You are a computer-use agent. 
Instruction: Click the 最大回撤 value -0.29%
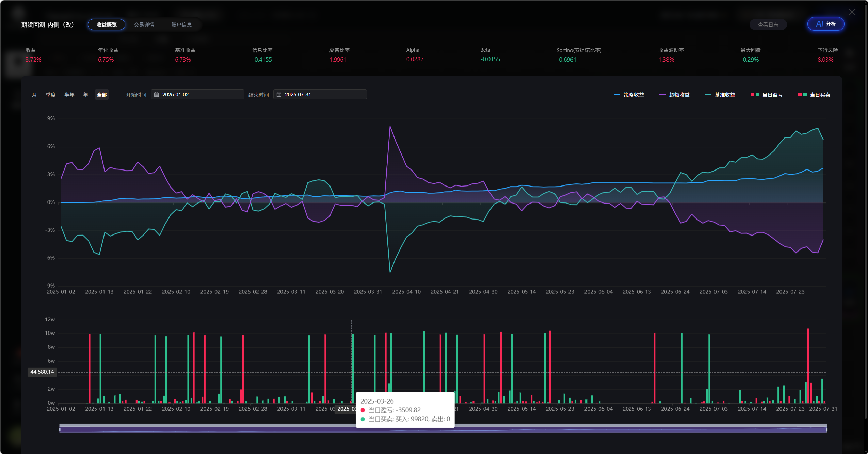[750, 60]
